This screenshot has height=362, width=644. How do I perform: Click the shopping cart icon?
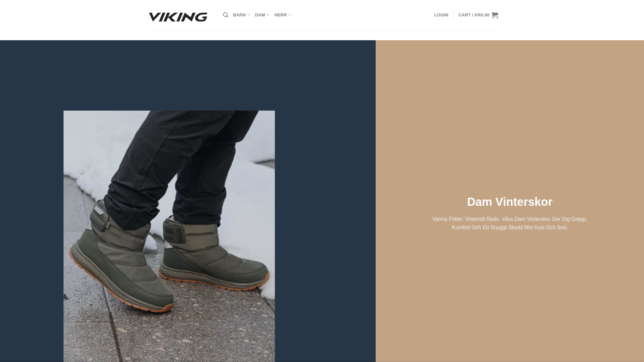(495, 15)
